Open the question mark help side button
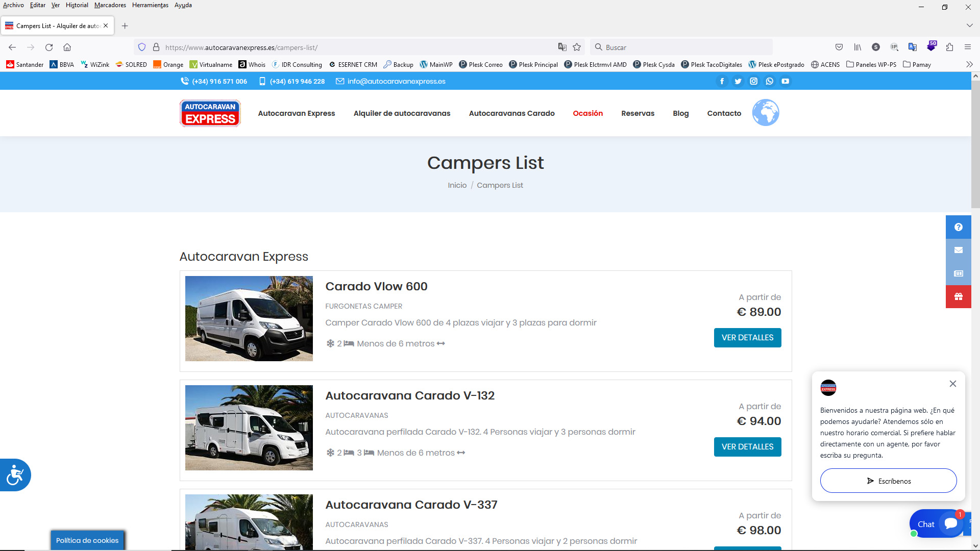 coord(958,227)
